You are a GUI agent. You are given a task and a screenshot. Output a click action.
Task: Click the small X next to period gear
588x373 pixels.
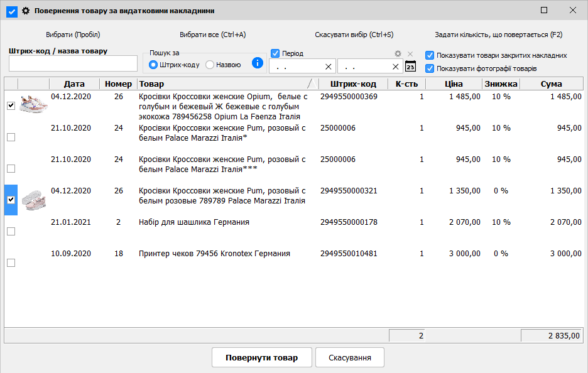coord(410,54)
